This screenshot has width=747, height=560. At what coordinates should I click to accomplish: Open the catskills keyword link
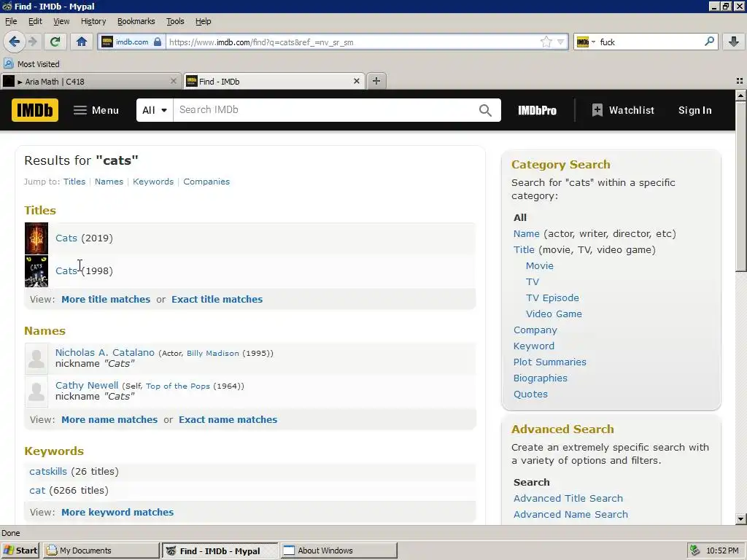point(48,472)
